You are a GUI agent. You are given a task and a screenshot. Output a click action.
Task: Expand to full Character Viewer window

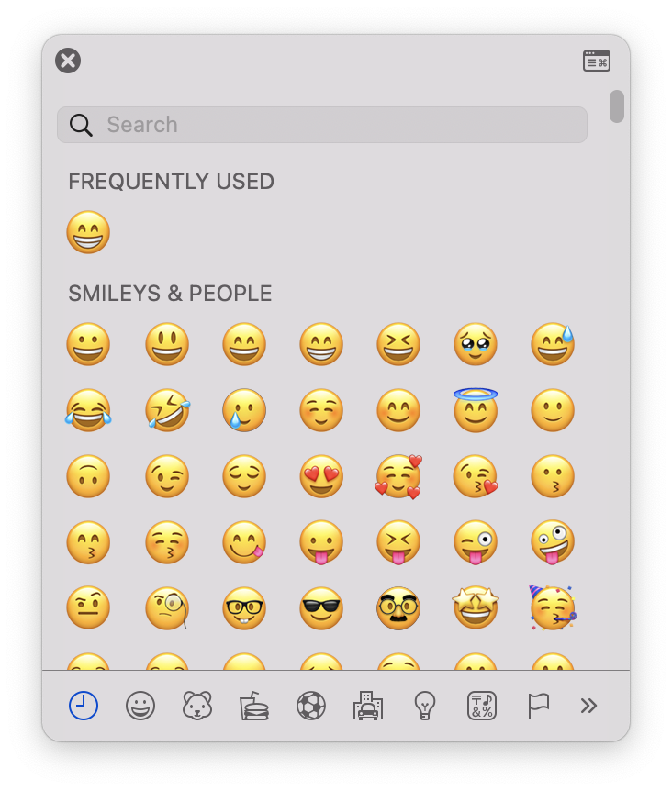click(x=597, y=61)
